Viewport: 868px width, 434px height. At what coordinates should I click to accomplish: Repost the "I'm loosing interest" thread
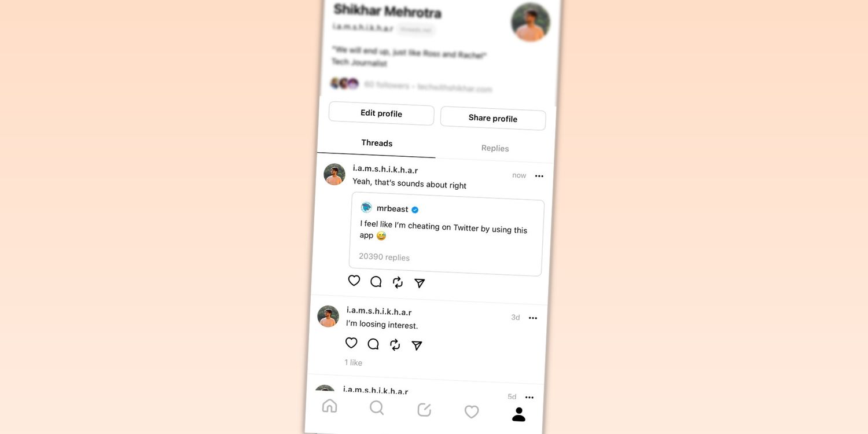pyautogui.click(x=395, y=345)
